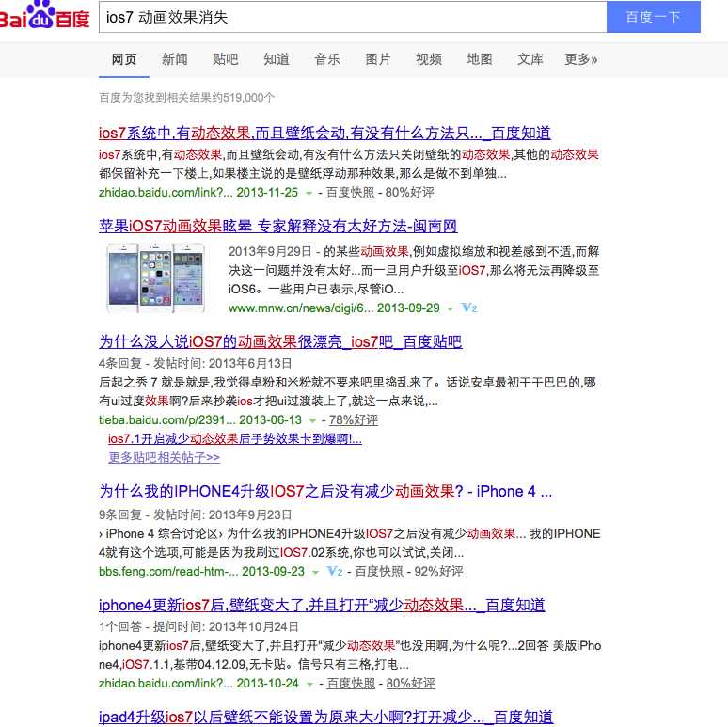Open 百度快照 for first zhidao result
728x727 pixels.
tap(350, 193)
